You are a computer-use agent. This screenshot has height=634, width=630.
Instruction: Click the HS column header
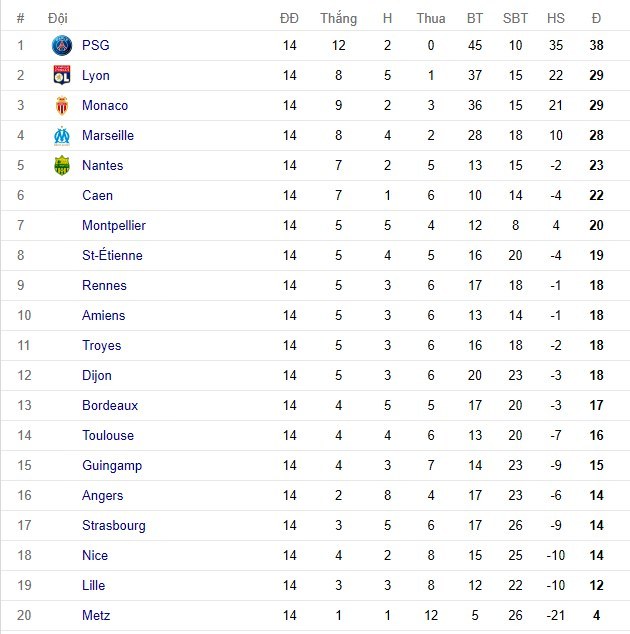click(x=556, y=18)
